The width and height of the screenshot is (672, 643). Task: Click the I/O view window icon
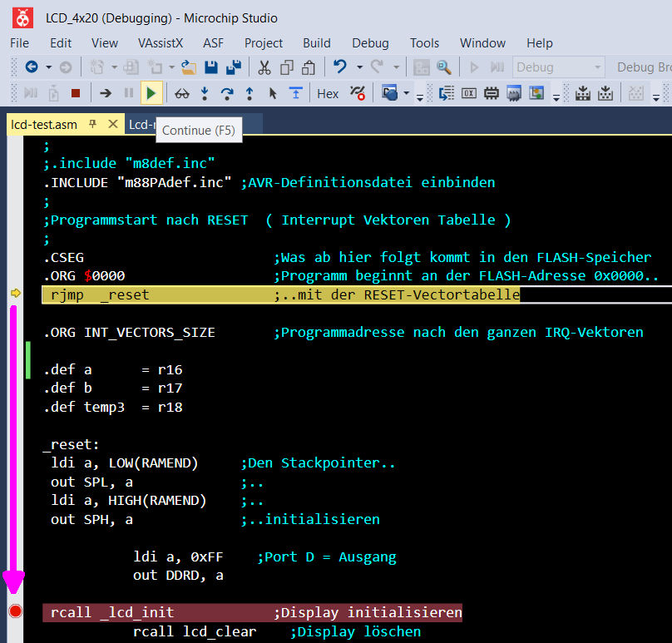point(536,93)
